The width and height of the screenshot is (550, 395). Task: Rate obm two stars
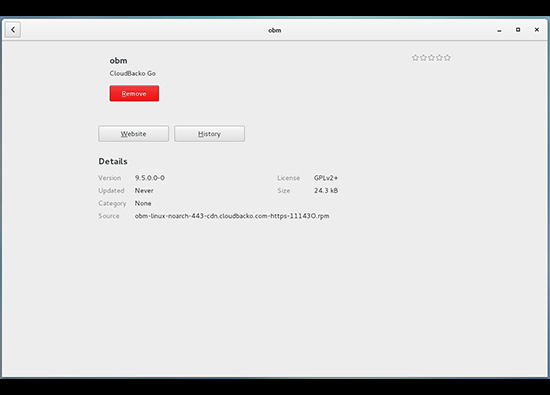[x=423, y=58]
